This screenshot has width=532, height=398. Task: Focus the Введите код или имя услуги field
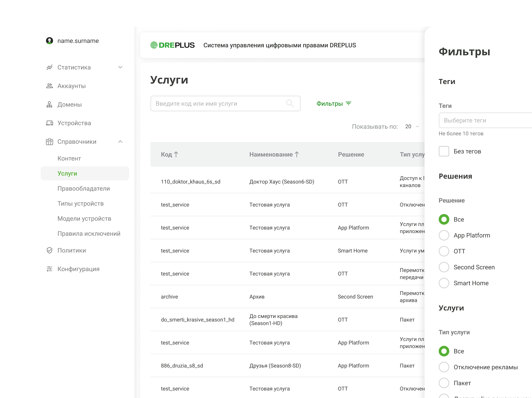tap(225, 103)
